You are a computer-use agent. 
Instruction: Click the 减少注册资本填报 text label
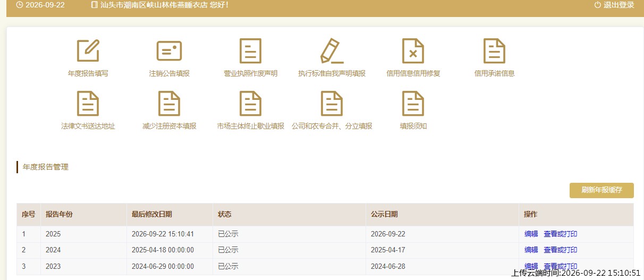170,126
